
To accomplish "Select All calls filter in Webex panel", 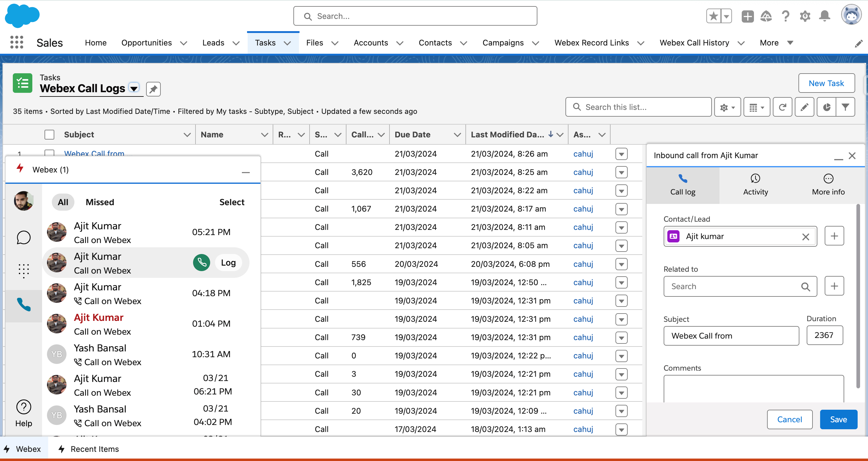I will [62, 201].
